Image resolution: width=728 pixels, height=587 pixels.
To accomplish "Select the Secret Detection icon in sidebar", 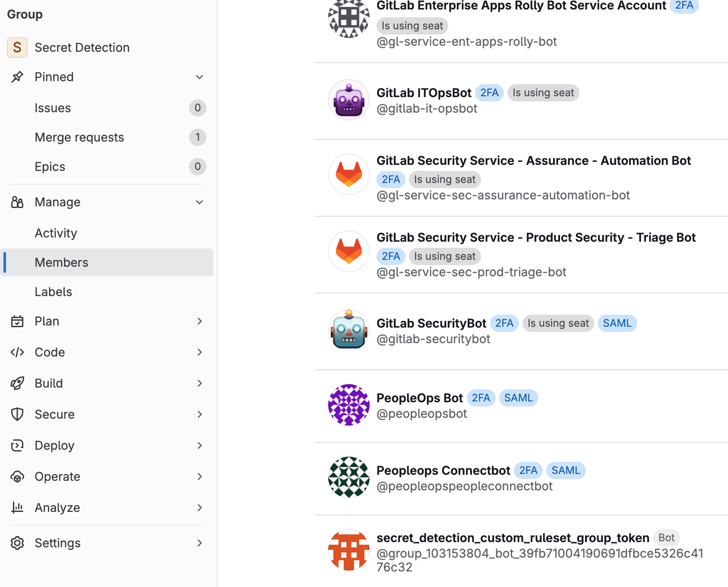I will 17,47.
